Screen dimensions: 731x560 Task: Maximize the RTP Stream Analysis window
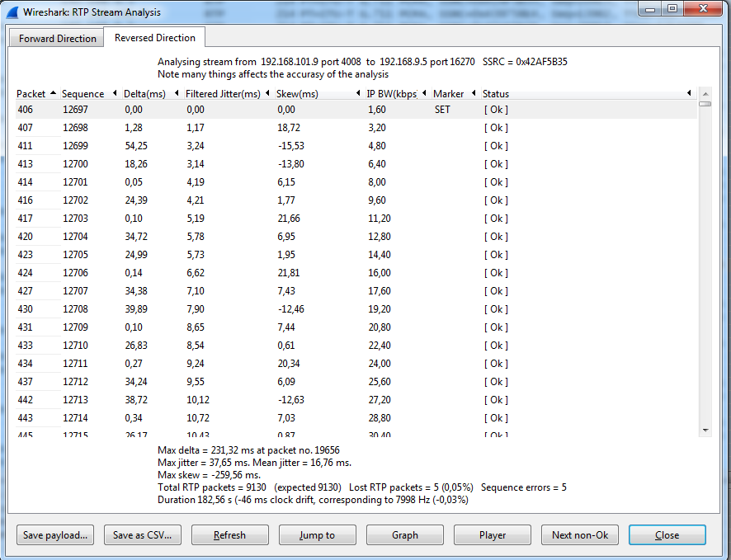coord(672,9)
